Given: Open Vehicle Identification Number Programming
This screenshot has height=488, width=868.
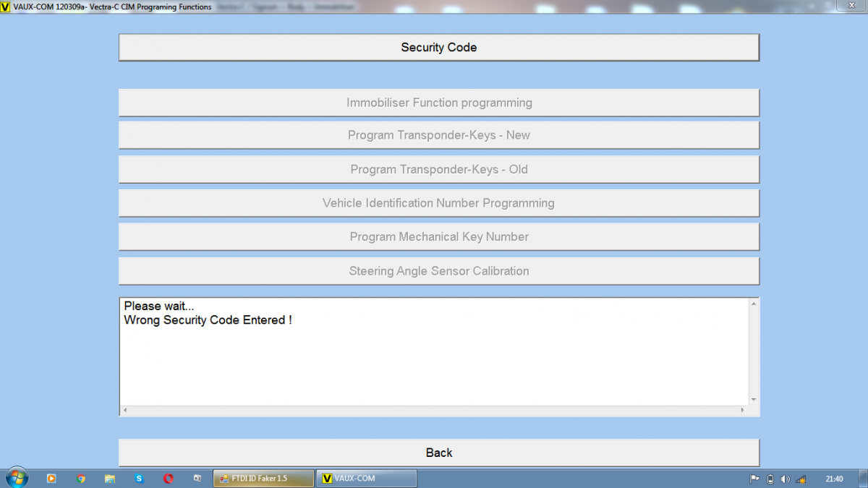Looking at the screenshot, I should pyautogui.click(x=439, y=203).
